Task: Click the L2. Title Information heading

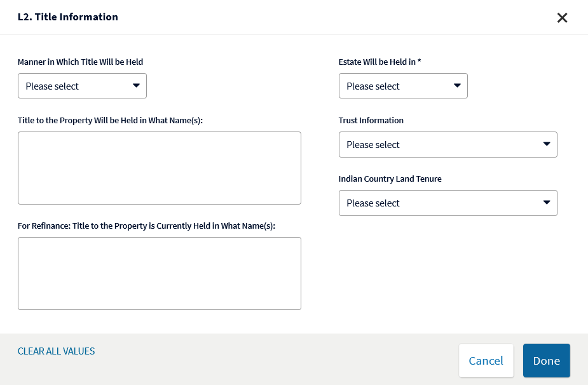Action: tap(68, 17)
